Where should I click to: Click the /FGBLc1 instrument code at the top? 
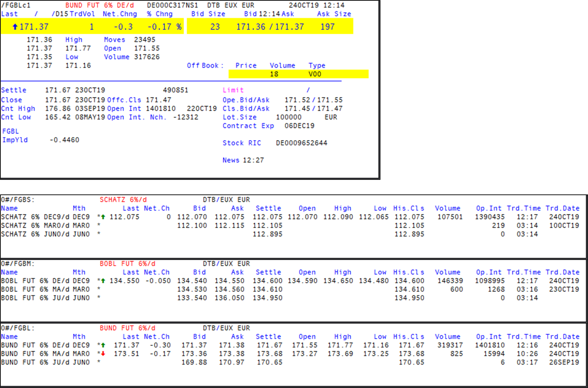click(x=16, y=5)
